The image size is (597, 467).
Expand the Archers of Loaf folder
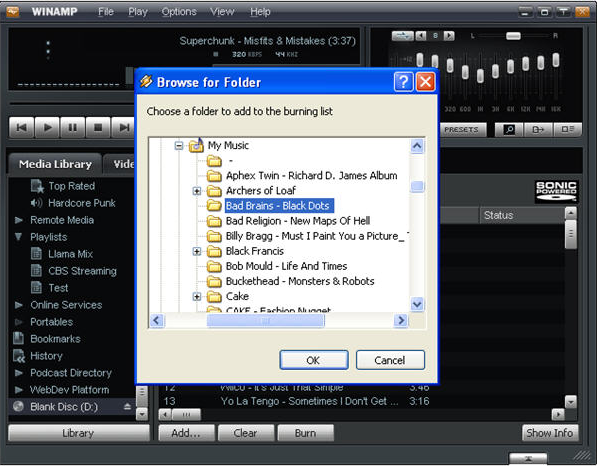[x=197, y=191]
